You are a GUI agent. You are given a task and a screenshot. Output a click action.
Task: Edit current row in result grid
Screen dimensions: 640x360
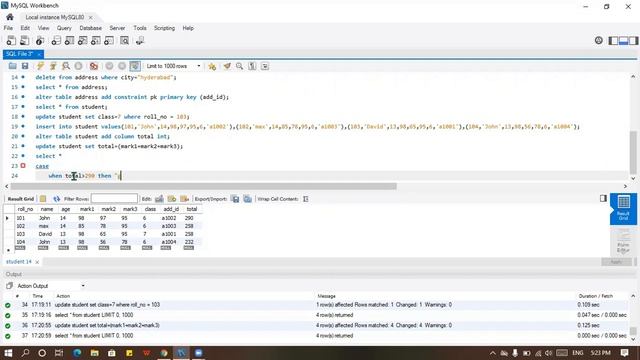pyautogui.click(x=159, y=199)
